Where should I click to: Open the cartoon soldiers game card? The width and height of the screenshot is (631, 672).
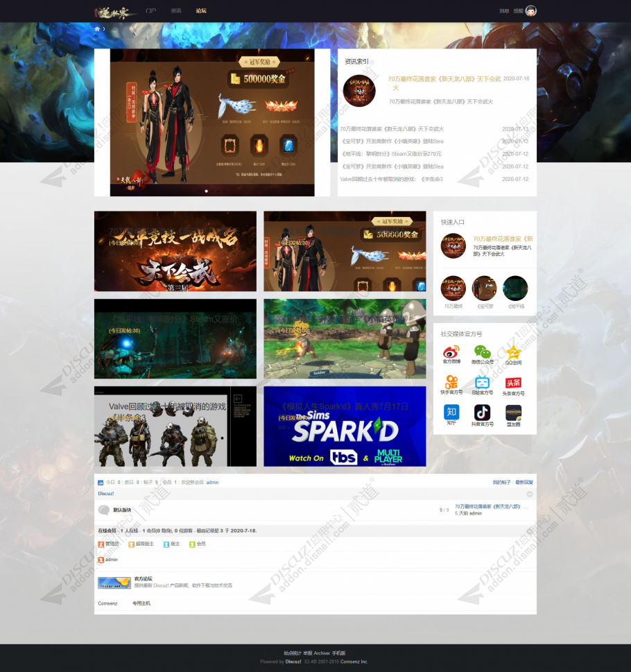(x=345, y=339)
